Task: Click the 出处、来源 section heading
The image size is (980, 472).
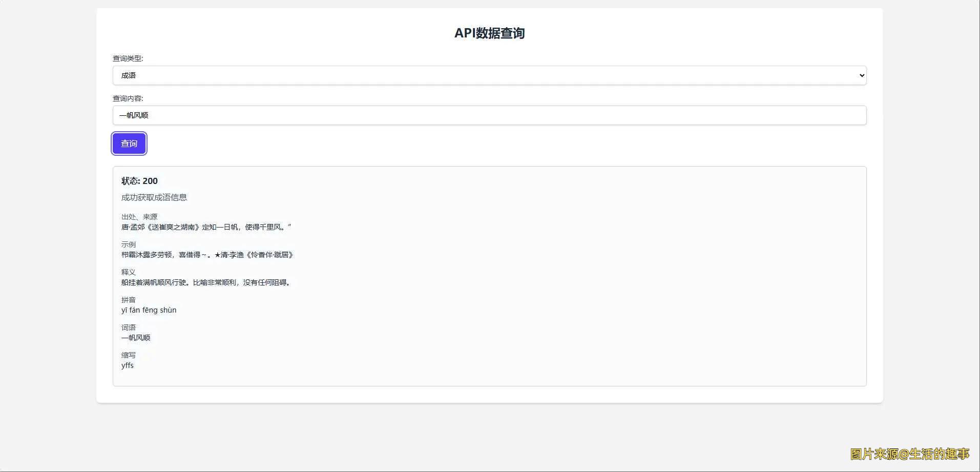Action: 139,216
